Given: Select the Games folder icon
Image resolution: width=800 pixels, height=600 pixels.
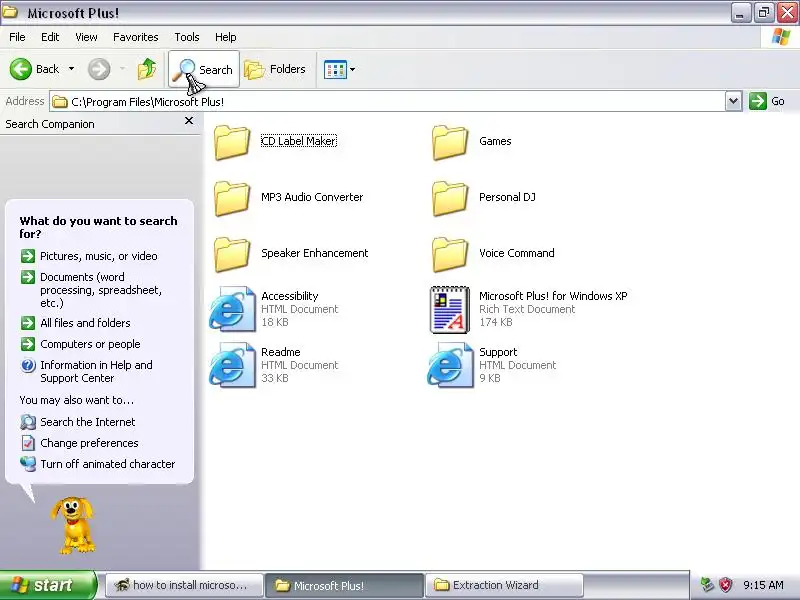Looking at the screenshot, I should coord(450,142).
